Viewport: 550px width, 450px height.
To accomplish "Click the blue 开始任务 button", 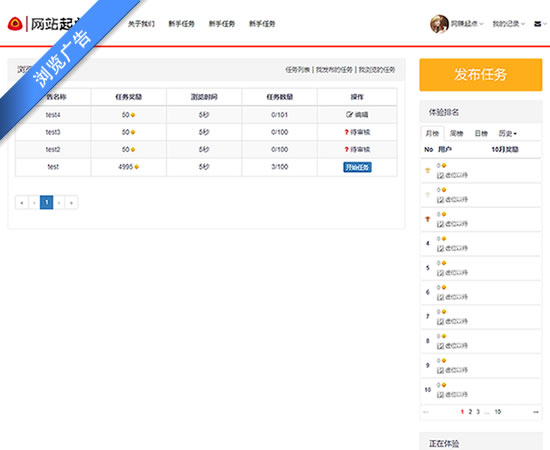I will tap(357, 167).
